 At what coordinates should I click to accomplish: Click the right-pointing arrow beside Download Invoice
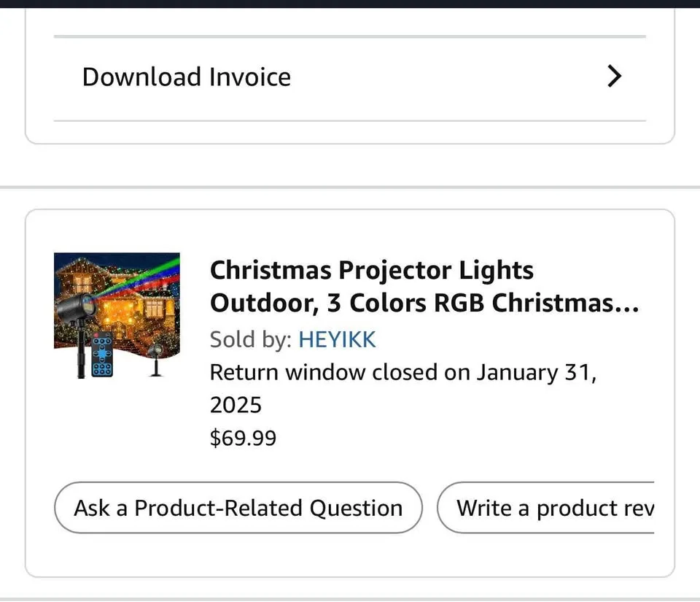click(613, 76)
